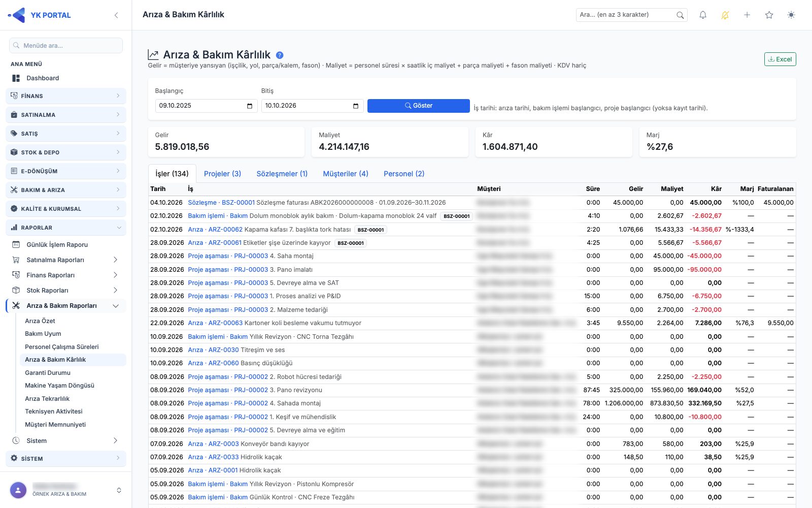
Task: Switch theme with the sun icon
Action: (x=791, y=15)
